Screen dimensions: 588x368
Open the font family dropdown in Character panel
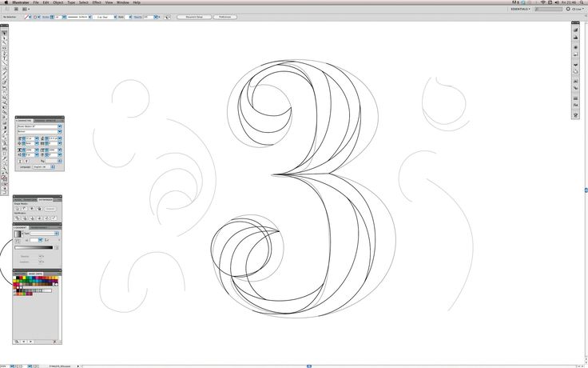pos(60,126)
